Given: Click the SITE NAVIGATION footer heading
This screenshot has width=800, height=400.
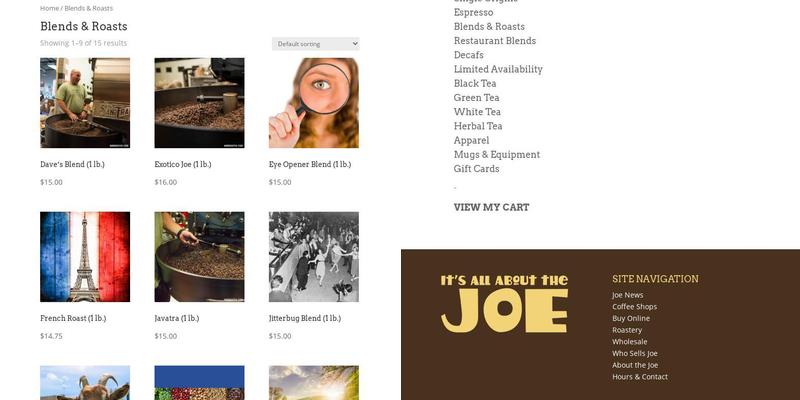Looking at the screenshot, I should (655, 279).
